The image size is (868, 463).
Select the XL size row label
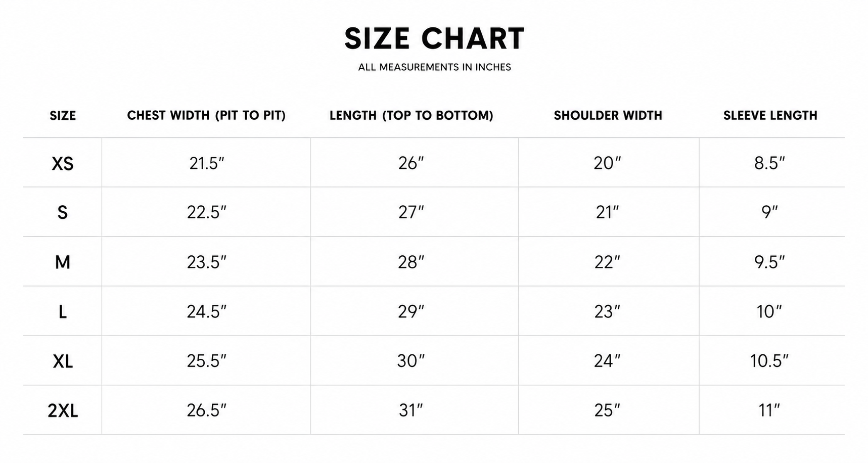63,361
